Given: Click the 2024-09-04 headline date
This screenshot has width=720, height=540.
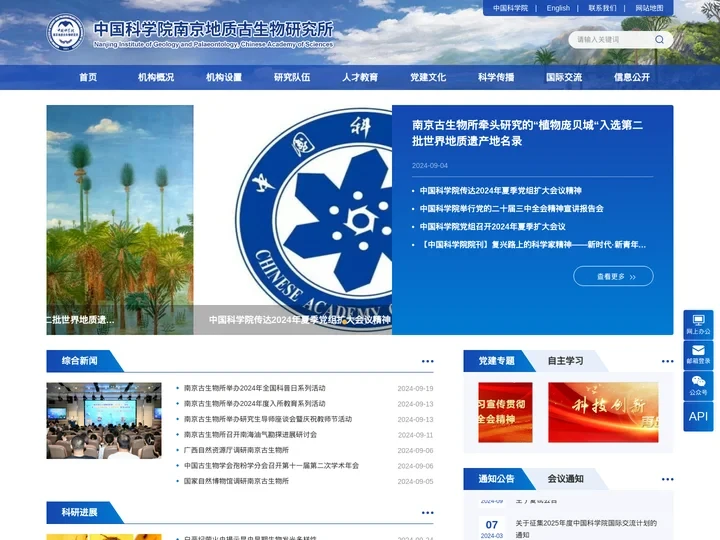Looking at the screenshot, I should tap(430, 166).
